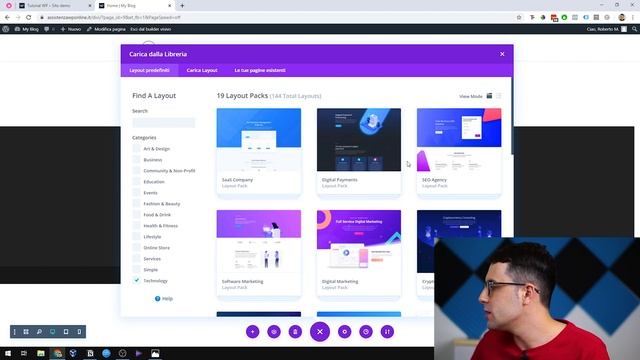Click the browser back arrow
Screen dimensions: 640x360
click(7, 18)
